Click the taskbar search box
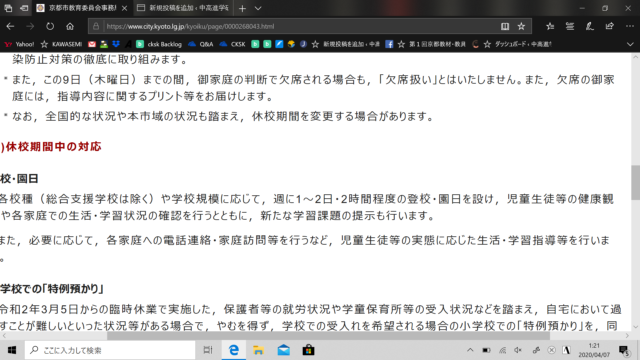This screenshot has height=360, width=640. 110,350
